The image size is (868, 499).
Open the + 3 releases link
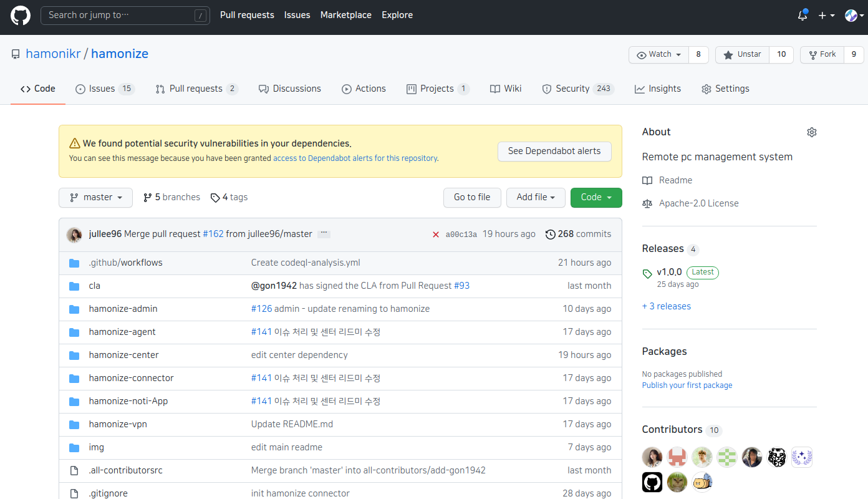[x=666, y=306]
